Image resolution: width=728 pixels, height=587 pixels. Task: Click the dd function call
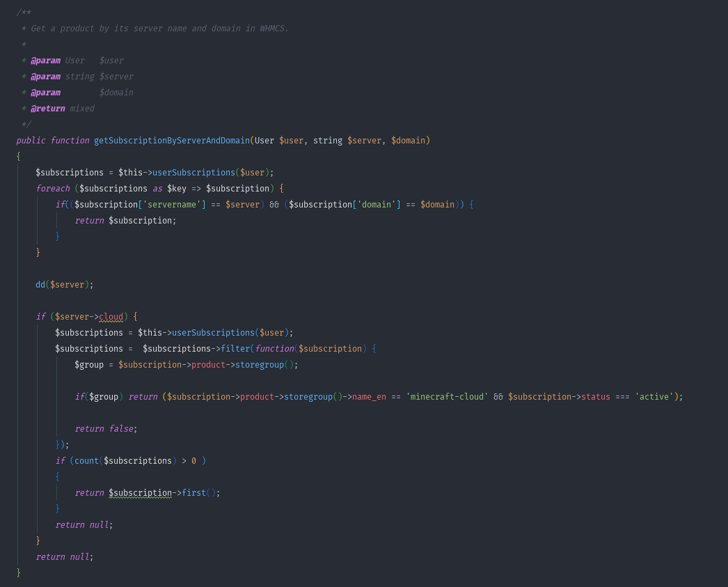click(40, 285)
